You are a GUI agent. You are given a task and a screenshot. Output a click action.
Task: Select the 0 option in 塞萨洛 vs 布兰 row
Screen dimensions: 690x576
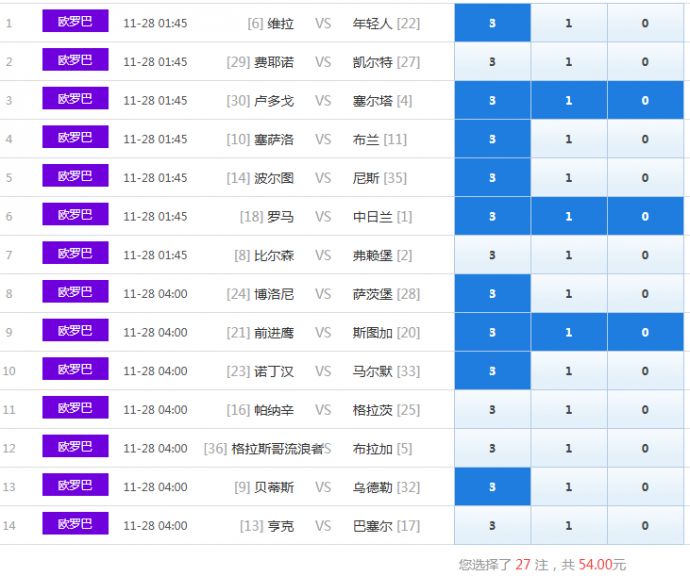(x=645, y=139)
